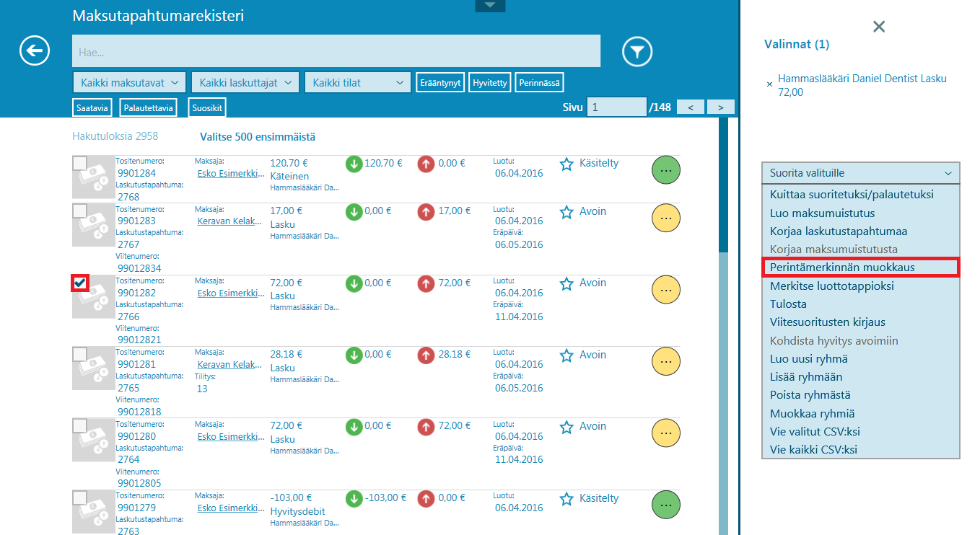Viewport: 980px width, 535px height.
Task: Click yellow more button for receipt 9901281
Action: point(665,361)
